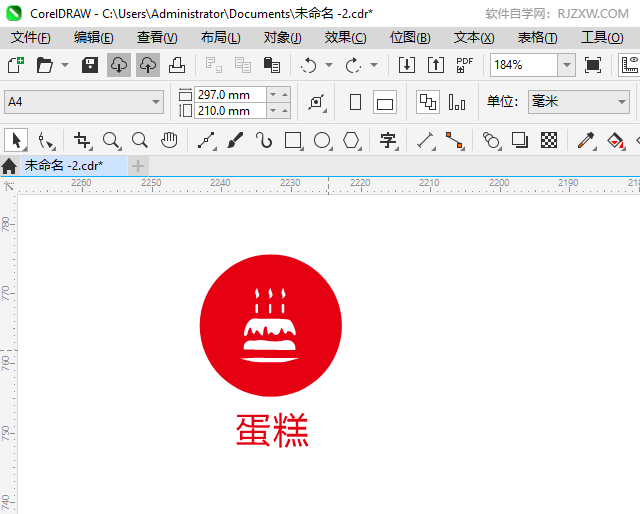Click the Export icon

[x=436, y=65]
